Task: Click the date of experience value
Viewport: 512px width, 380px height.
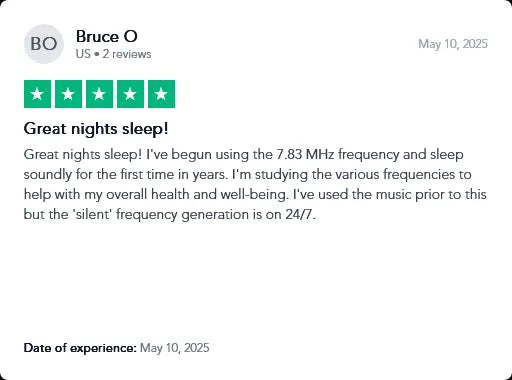Action: point(175,348)
